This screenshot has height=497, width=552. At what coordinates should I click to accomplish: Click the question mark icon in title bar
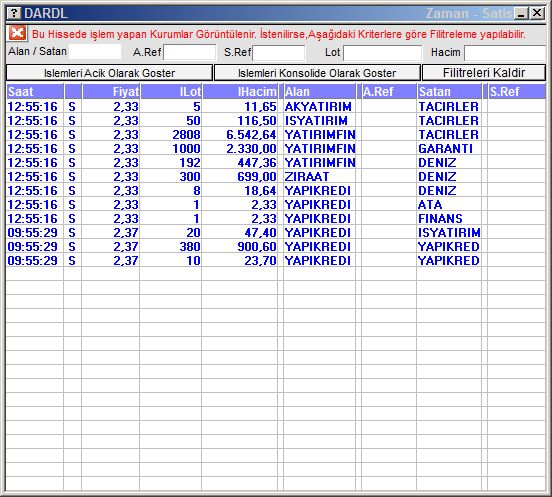point(14,13)
